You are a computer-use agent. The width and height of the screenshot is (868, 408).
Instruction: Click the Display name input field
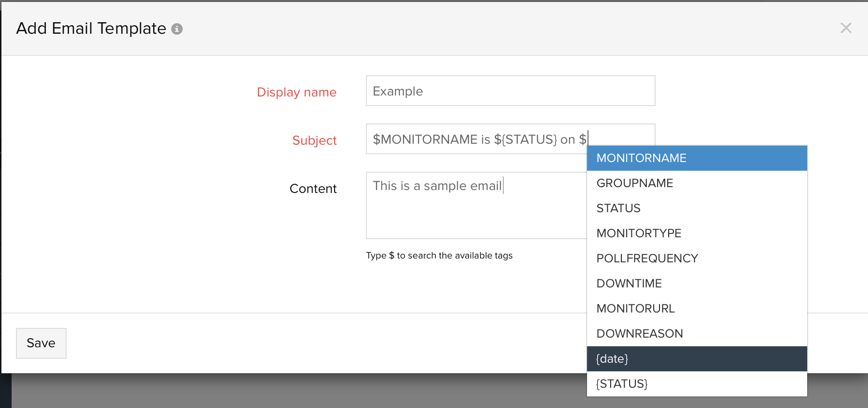(510, 91)
